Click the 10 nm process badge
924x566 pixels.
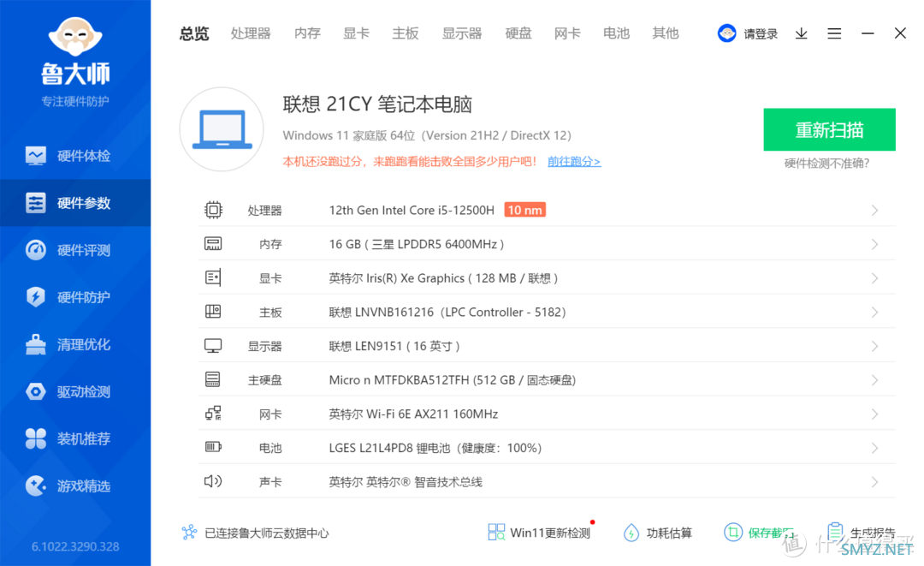coord(525,210)
